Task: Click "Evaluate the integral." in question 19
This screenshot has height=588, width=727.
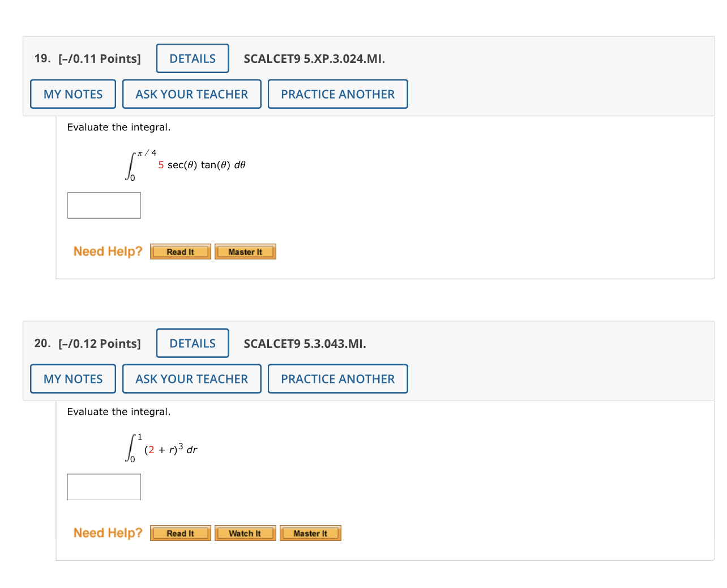Action: coord(119,127)
